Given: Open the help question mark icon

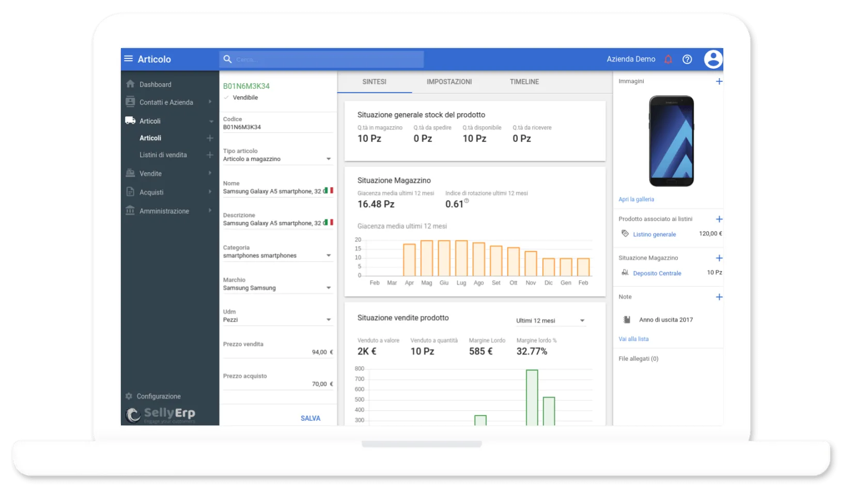Looking at the screenshot, I should (687, 59).
